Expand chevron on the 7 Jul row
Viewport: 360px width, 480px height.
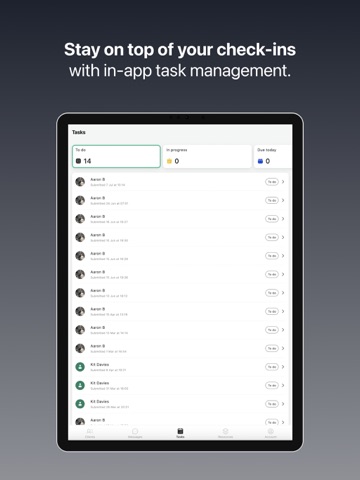coord(283,182)
